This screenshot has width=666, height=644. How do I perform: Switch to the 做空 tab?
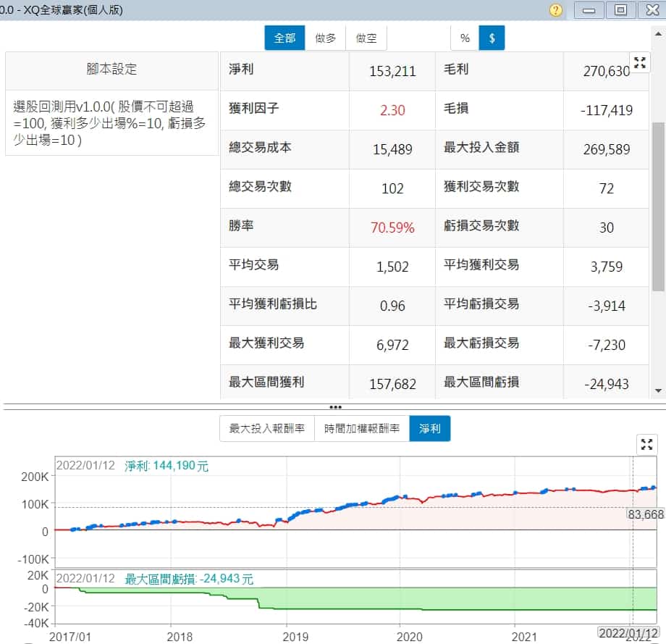[366, 38]
